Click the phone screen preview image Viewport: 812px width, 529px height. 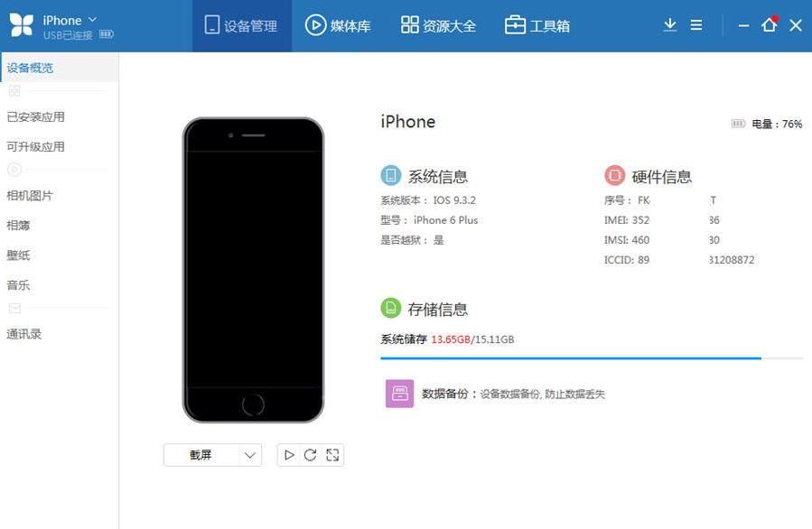253,270
